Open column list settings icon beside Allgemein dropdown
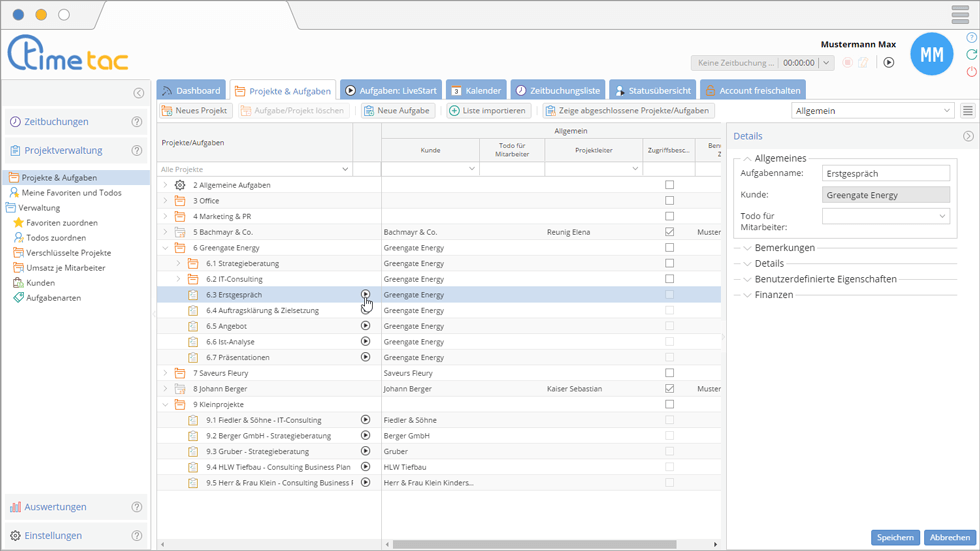 (967, 111)
